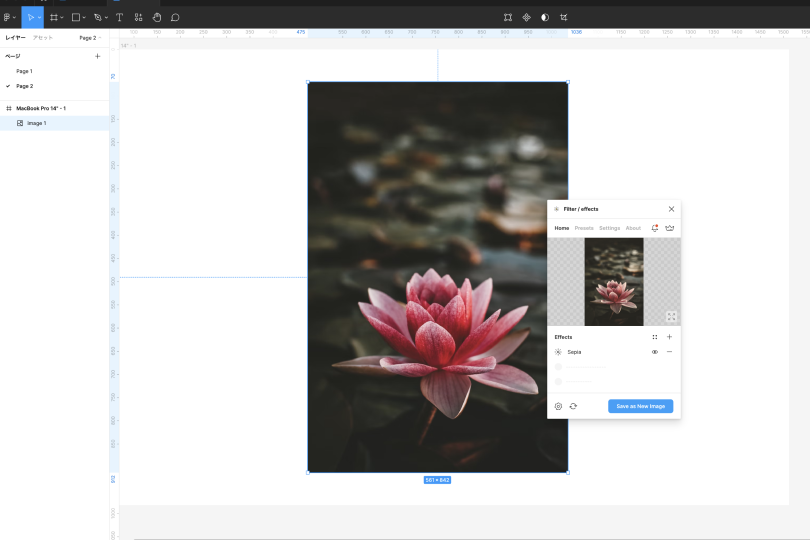Click the reset refresh icon in plugin
Image resolution: width=810 pixels, height=540 pixels.
pyautogui.click(x=573, y=406)
